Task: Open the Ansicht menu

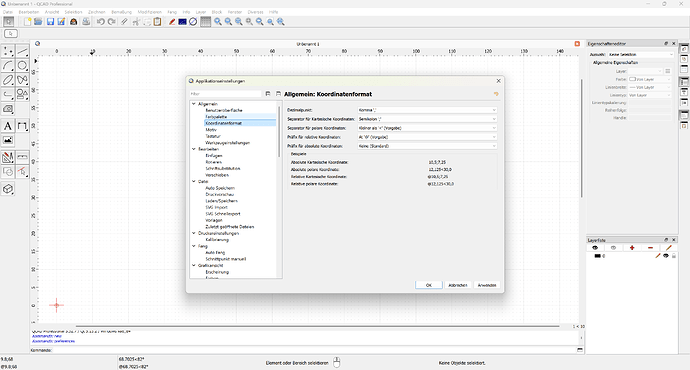Action: (x=52, y=12)
